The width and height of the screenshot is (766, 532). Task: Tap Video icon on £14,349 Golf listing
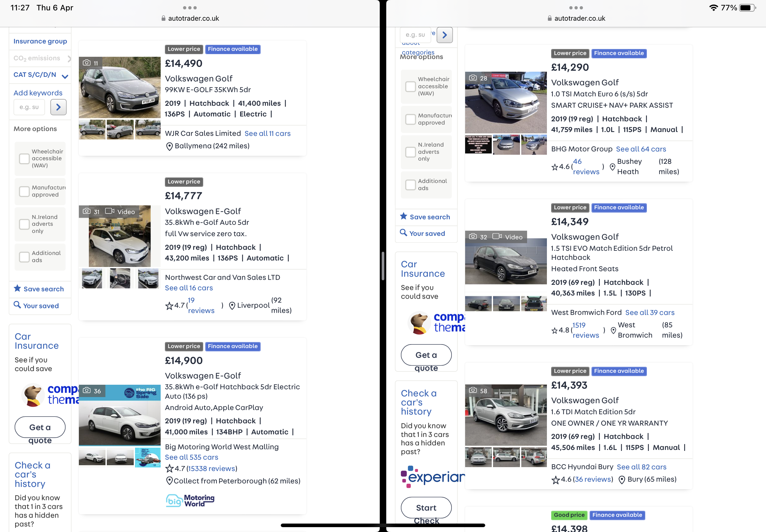coord(497,236)
